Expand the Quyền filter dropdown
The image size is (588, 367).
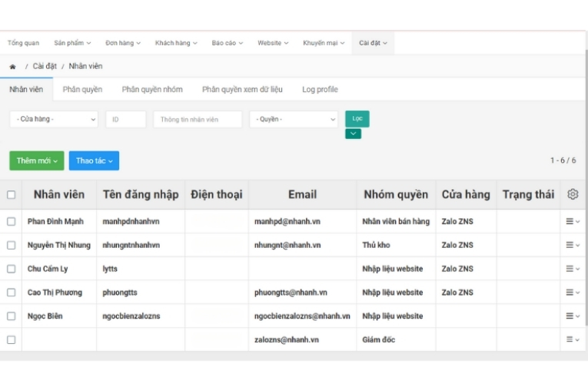(x=293, y=120)
